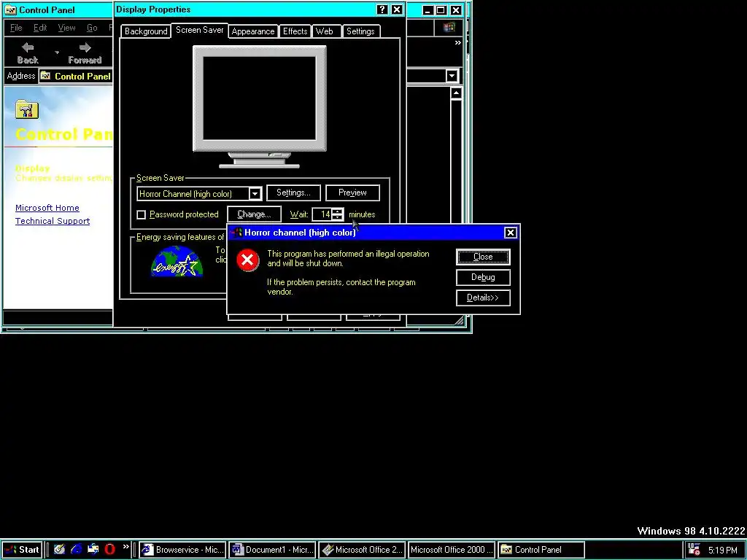Click the address bar Control Panel icon
This screenshot has height=560, width=747.
46,76
